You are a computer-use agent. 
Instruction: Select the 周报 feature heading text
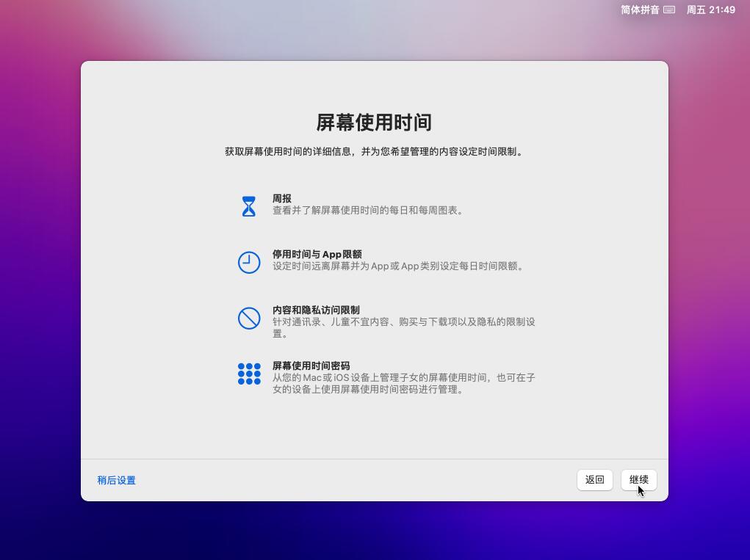[281, 194]
